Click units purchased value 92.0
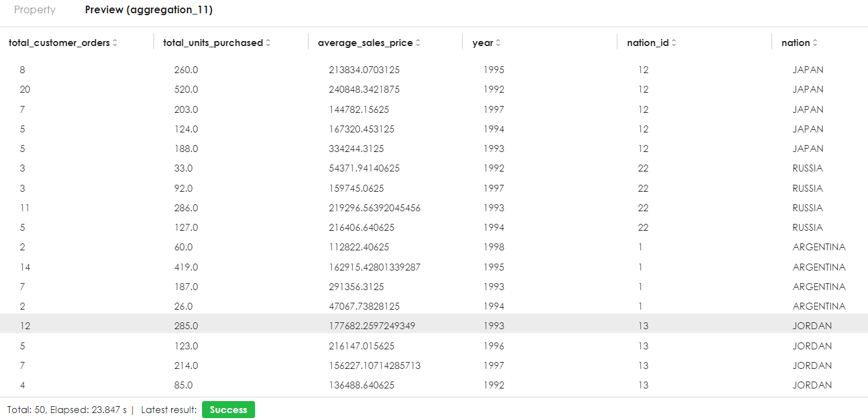This screenshot has height=420, width=868. [x=184, y=189]
